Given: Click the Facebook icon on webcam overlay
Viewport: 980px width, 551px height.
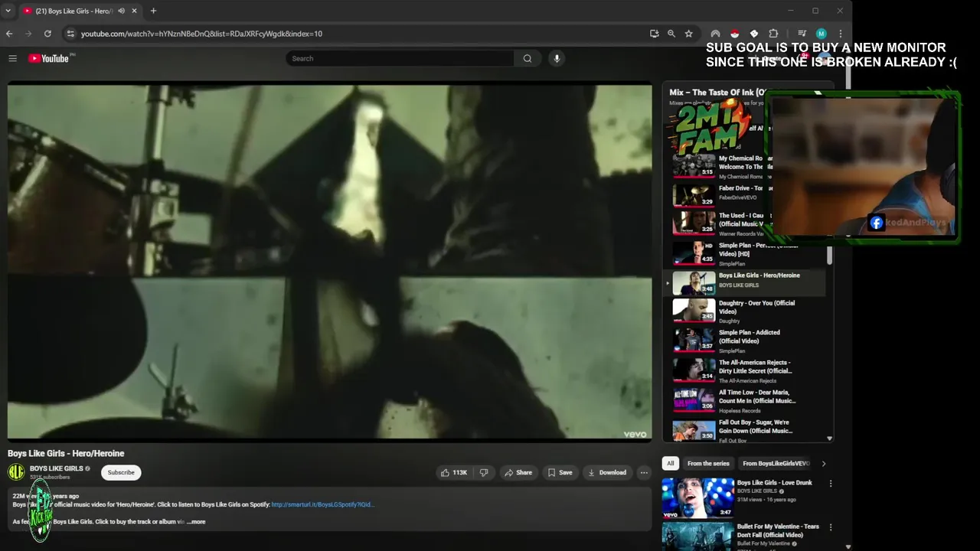Looking at the screenshot, I should 877,223.
